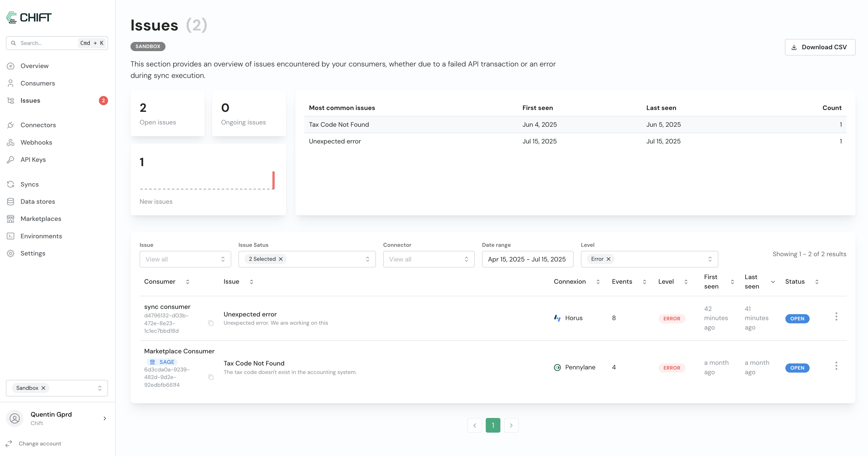Open the Issue filter dropdown
868x456 pixels.
185,259
